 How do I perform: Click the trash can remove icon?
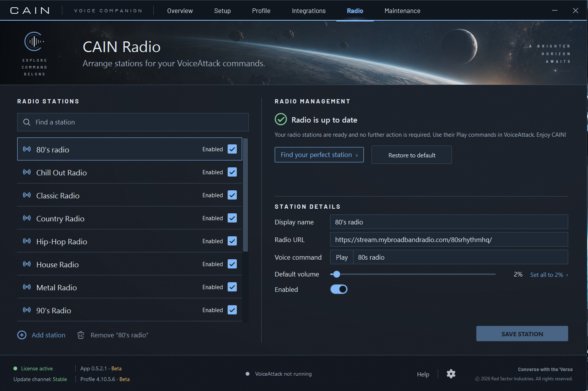81,335
